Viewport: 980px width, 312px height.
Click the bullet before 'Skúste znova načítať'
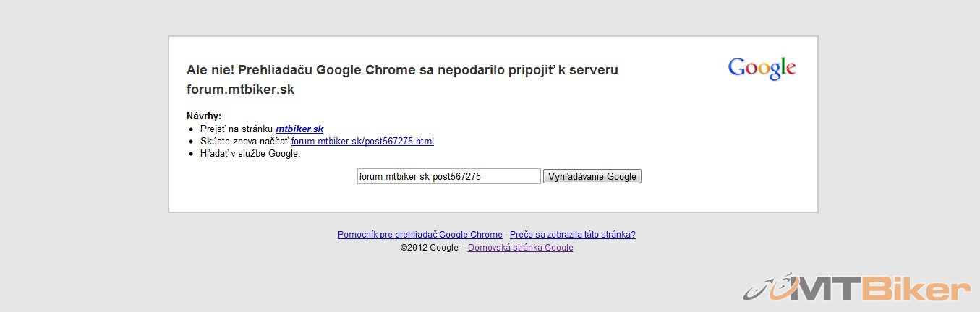(191, 142)
